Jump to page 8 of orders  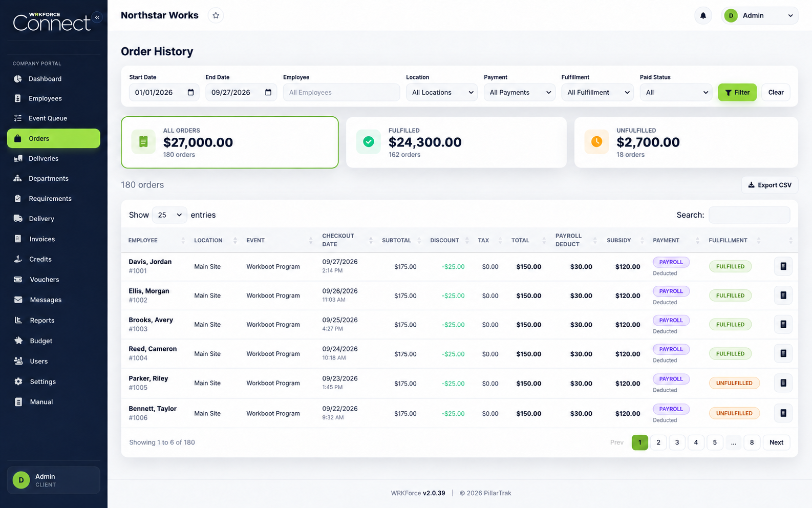(x=752, y=442)
